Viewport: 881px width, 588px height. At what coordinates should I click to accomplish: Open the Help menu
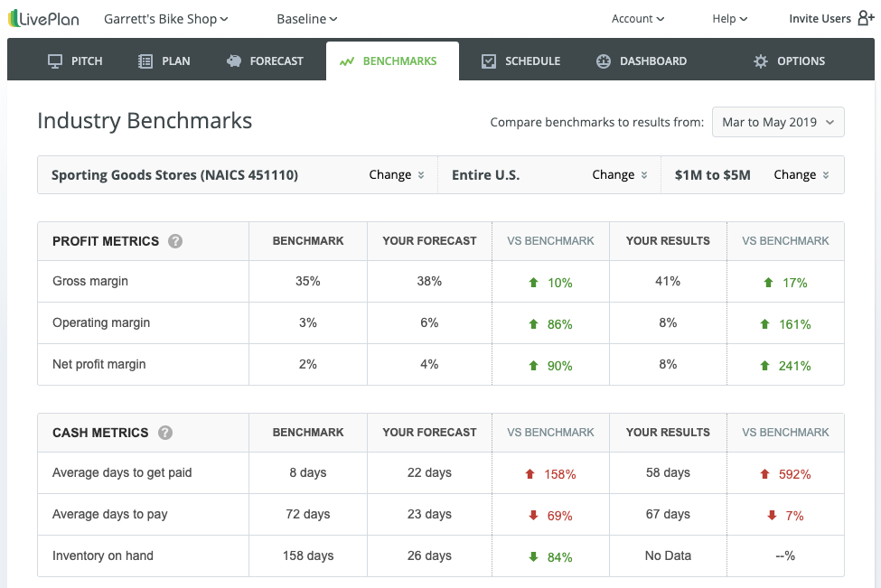coord(729,18)
